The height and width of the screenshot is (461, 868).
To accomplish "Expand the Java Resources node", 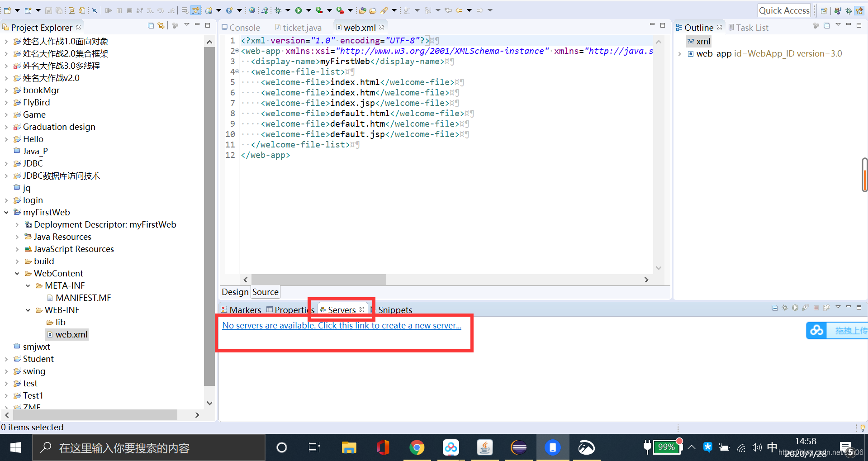I will [17, 237].
